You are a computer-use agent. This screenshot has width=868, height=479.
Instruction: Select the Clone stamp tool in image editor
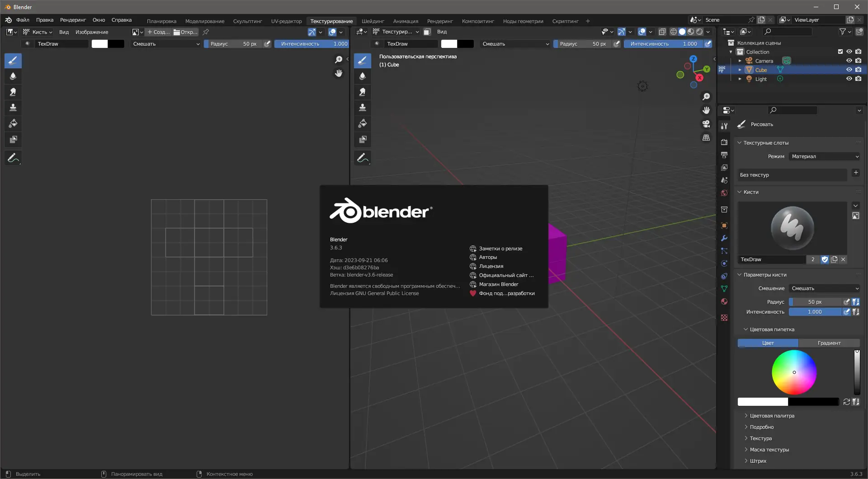coord(13,108)
